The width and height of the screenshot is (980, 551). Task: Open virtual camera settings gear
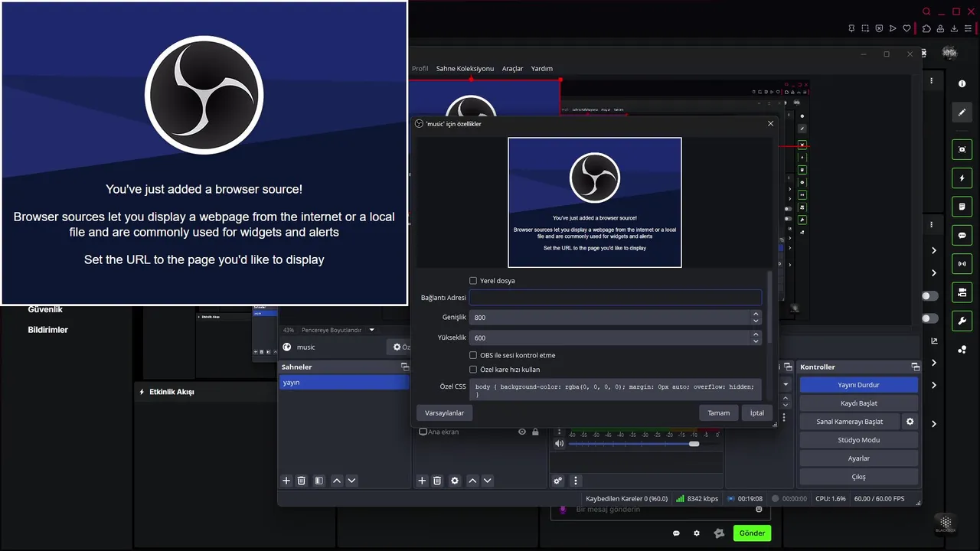click(x=910, y=422)
